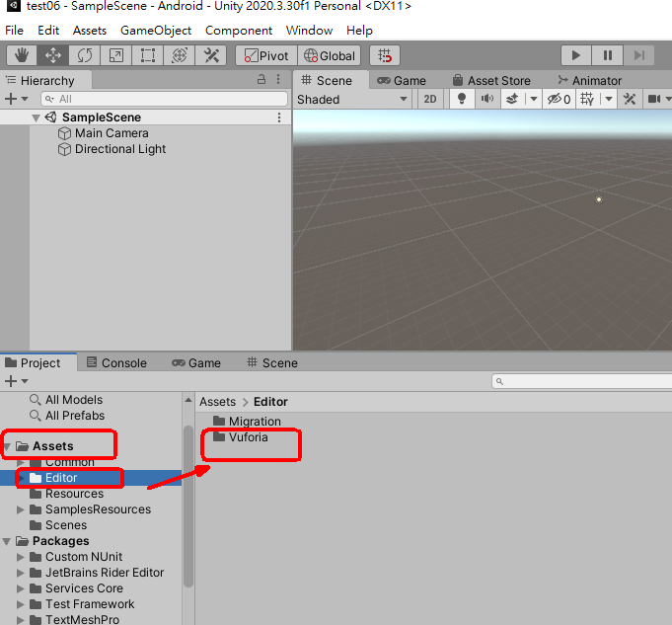Select the Rect Transform tool
This screenshot has height=625, width=672.
(x=148, y=55)
